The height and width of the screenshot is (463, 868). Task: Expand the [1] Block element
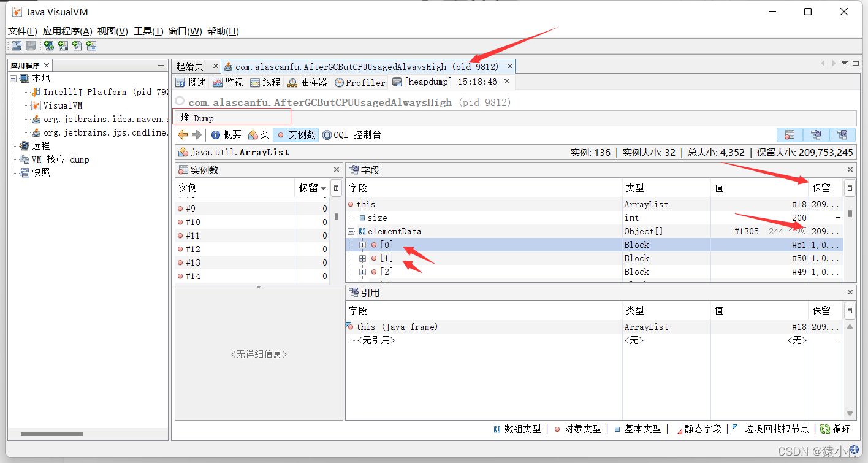pos(363,258)
